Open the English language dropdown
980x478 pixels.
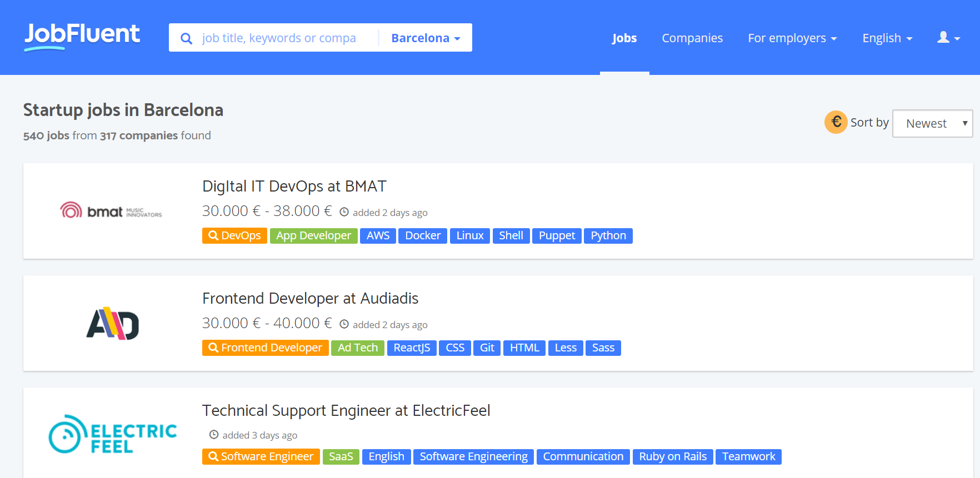click(887, 38)
